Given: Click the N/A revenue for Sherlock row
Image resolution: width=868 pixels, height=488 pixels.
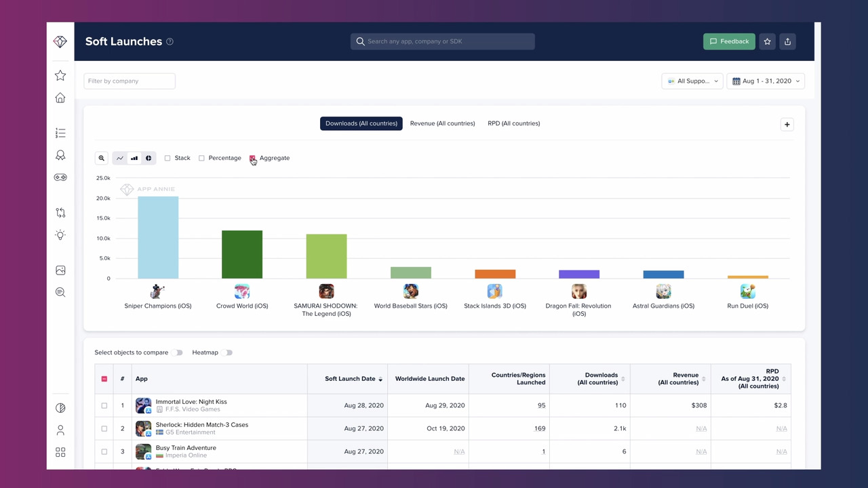Looking at the screenshot, I should [x=701, y=428].
